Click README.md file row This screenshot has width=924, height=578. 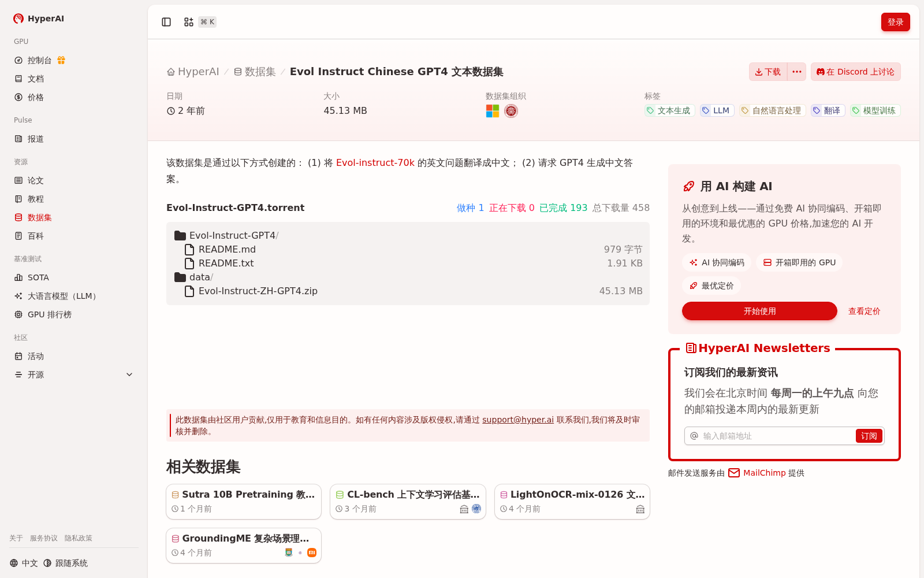[x=408, y=249]
